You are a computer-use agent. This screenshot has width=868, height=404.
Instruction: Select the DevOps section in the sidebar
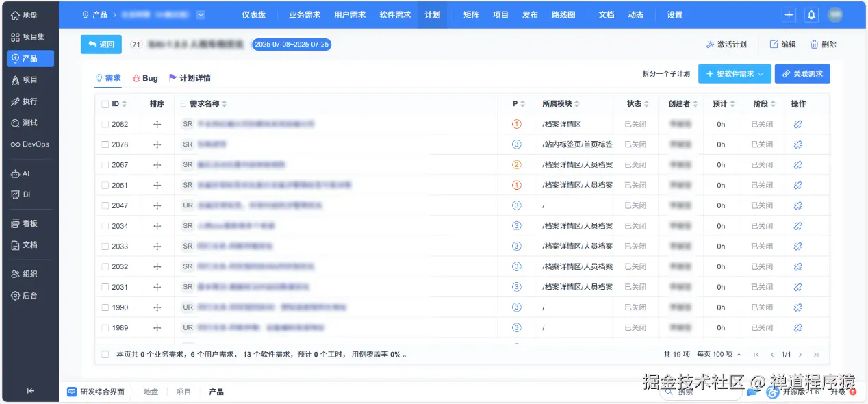29,144
